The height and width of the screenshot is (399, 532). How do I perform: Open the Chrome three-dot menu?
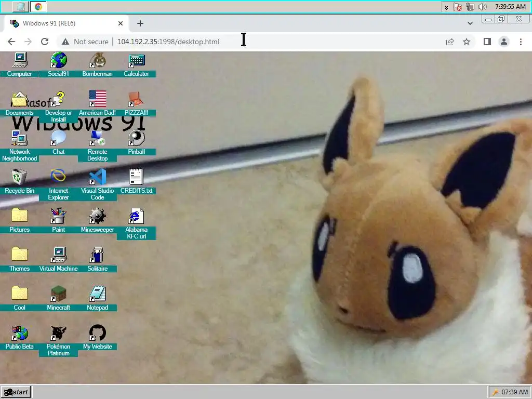[521, 42]
